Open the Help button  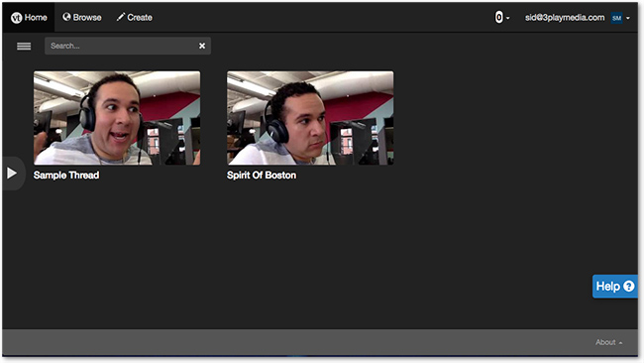(615, 286)
